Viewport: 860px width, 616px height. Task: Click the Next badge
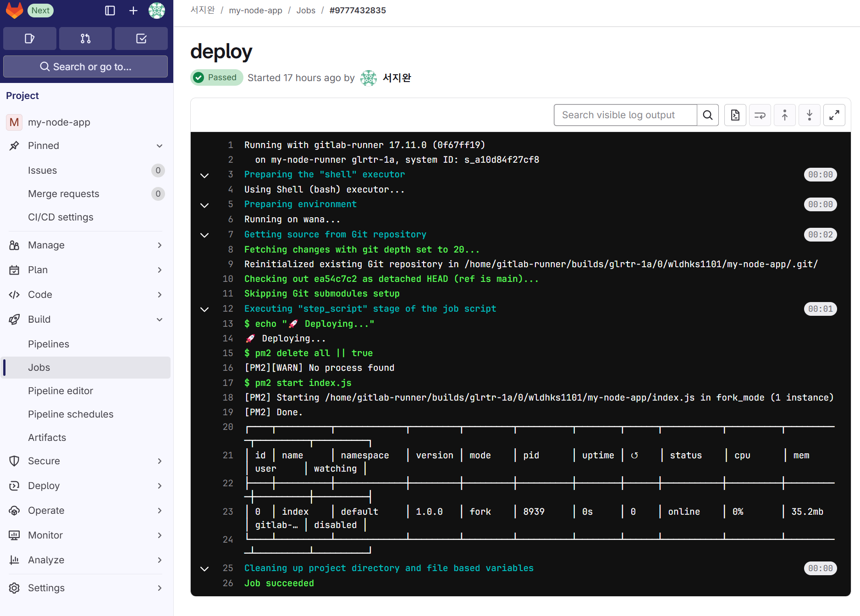point(40,10)
